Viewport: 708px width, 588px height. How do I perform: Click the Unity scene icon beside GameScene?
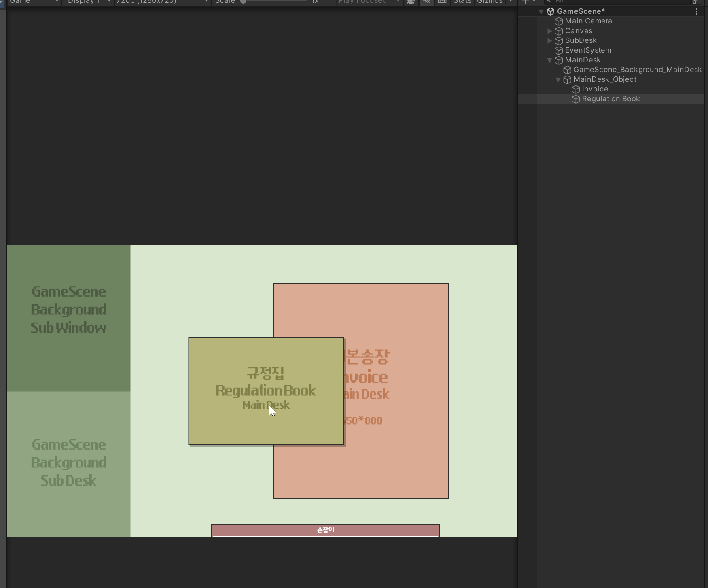[x=550, y=12]
